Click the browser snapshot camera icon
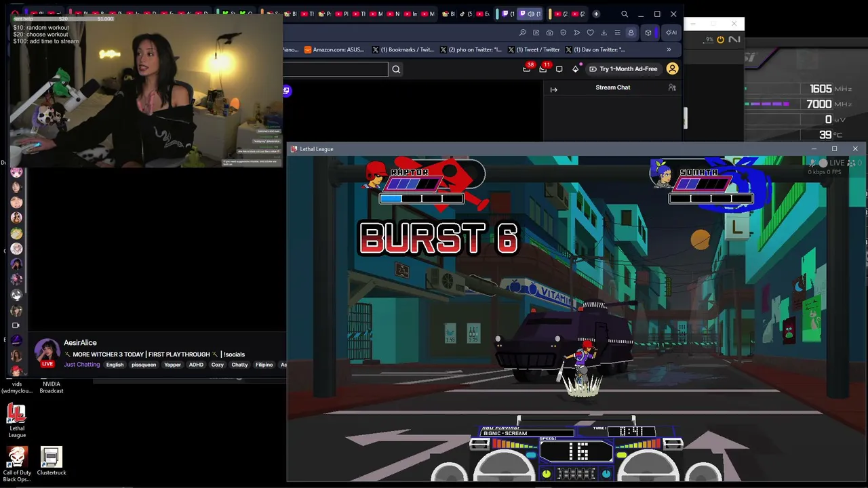The height and width of the screenshot is (488, 868). tap(549, 33)
